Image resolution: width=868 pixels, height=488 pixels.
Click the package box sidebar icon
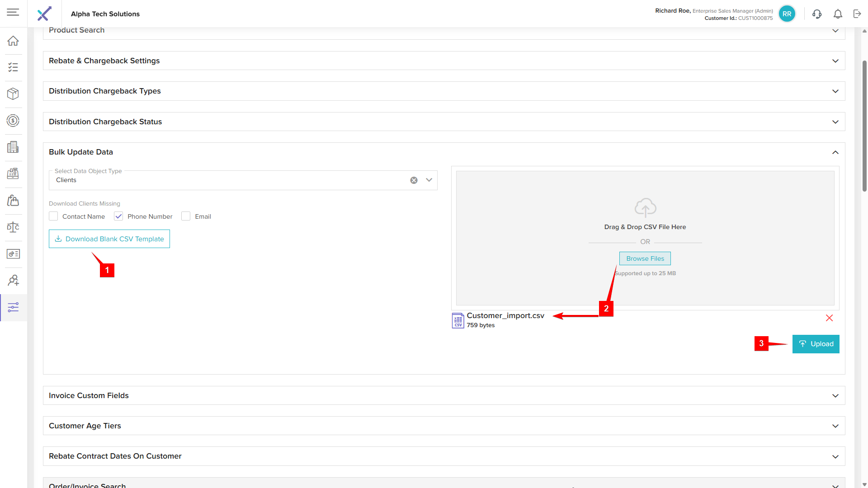click(x=13, y=94)
